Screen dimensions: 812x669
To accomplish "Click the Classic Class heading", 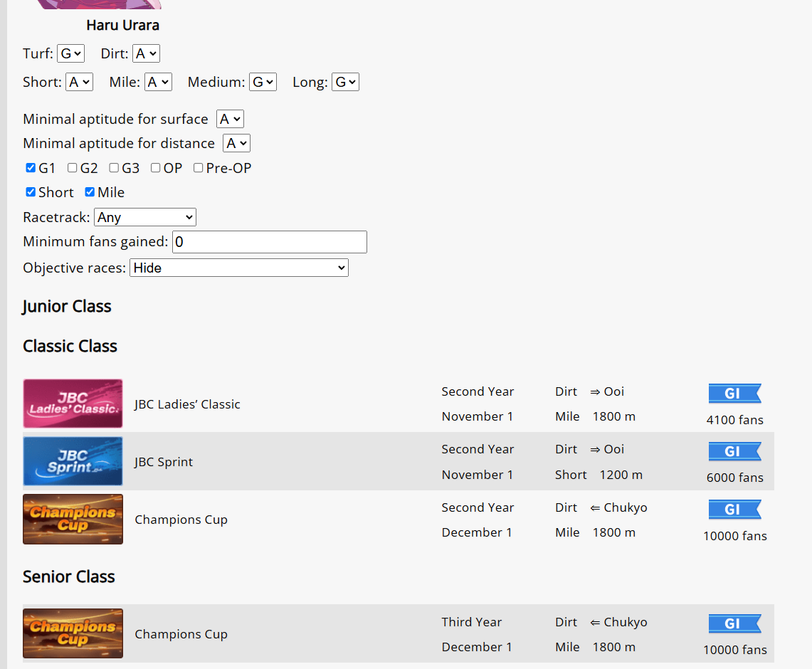I will 70,346.
